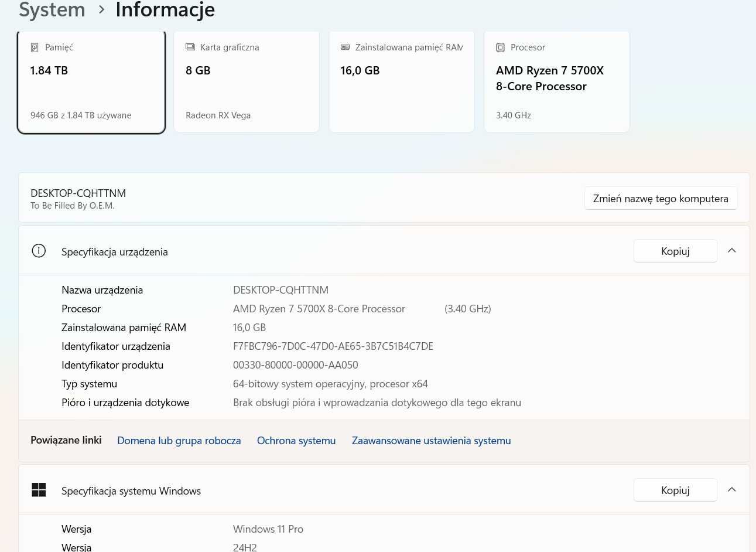Go back to System in the breadcrumb
Image resolution: width=756 pixels, height=552 pixels.
click(x=52, y=9)
